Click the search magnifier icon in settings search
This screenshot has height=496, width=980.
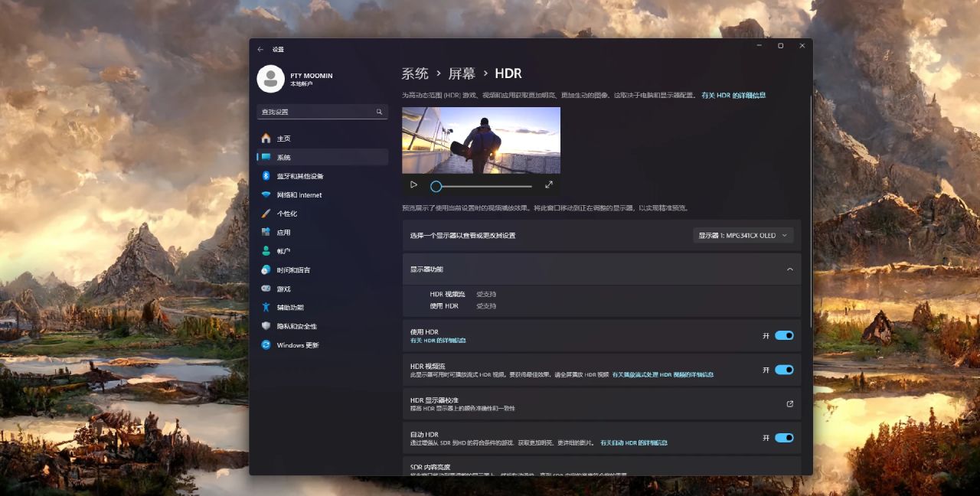coord(379,112)
